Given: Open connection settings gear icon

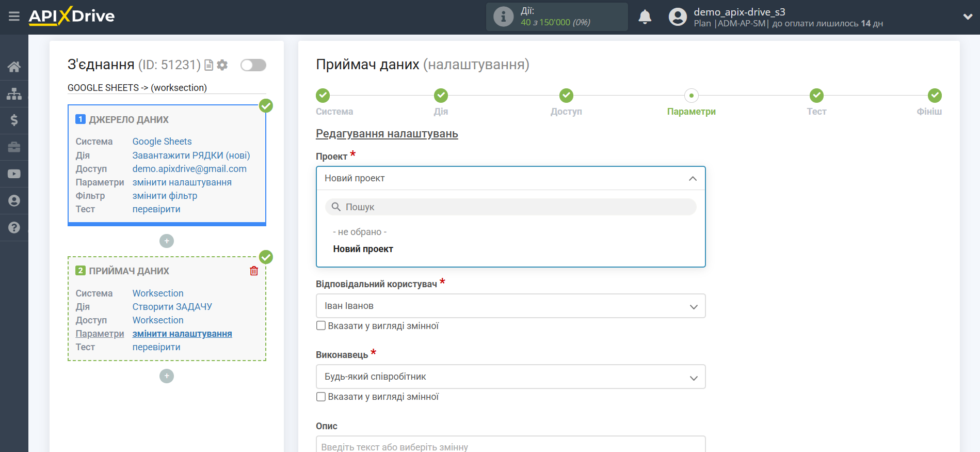Looking at the screenshot, I should [x=222, y=65].
